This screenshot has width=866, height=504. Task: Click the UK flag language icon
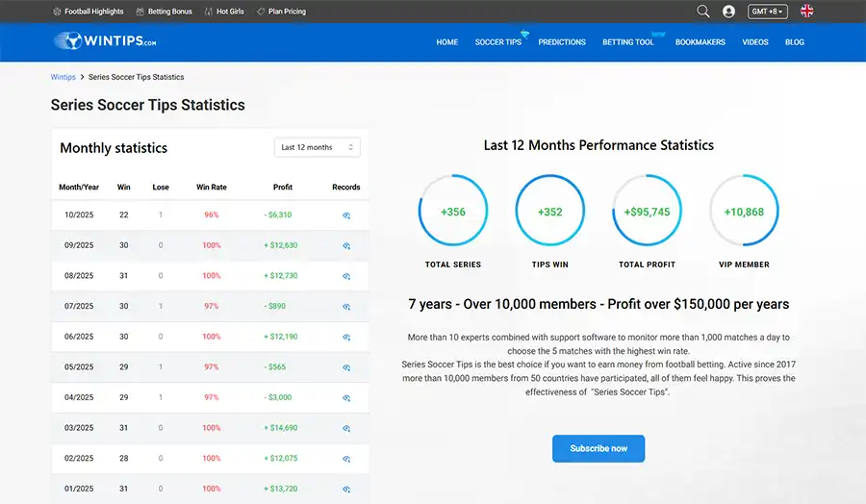click(x=806, y=12)
